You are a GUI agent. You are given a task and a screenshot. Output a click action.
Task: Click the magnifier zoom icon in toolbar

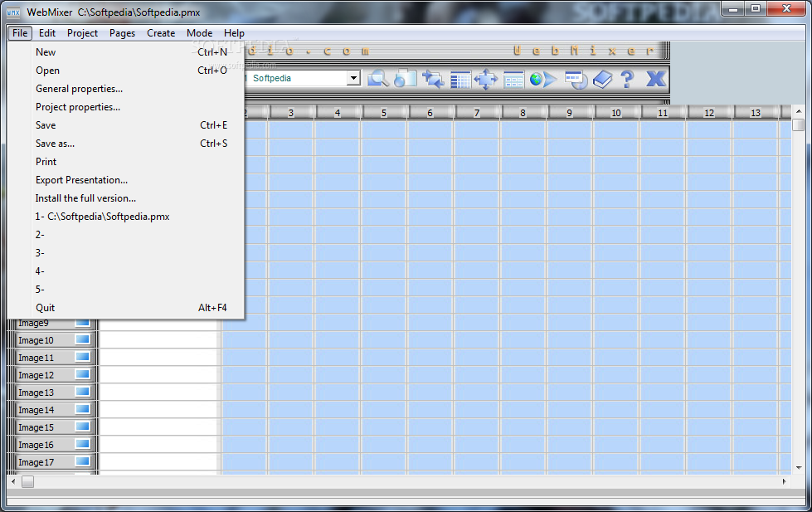click(378, 79)
